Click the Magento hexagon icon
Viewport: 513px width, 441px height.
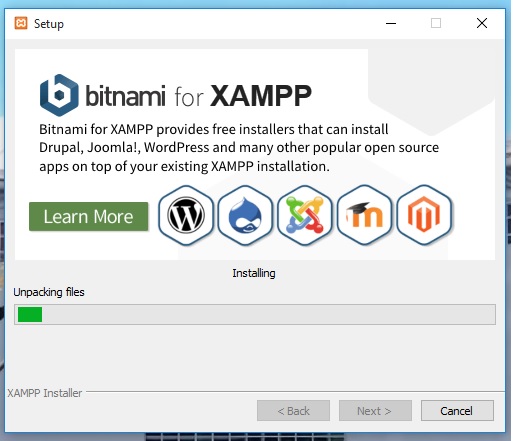click(x=424, y=215)
